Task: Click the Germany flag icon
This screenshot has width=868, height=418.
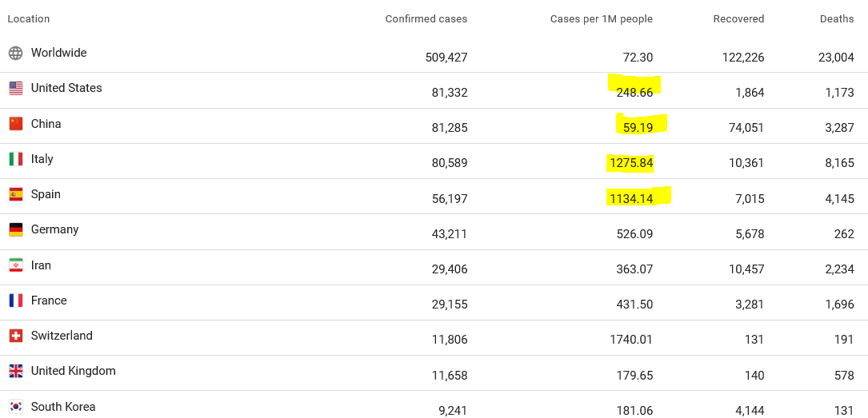Action: point(16,230)
